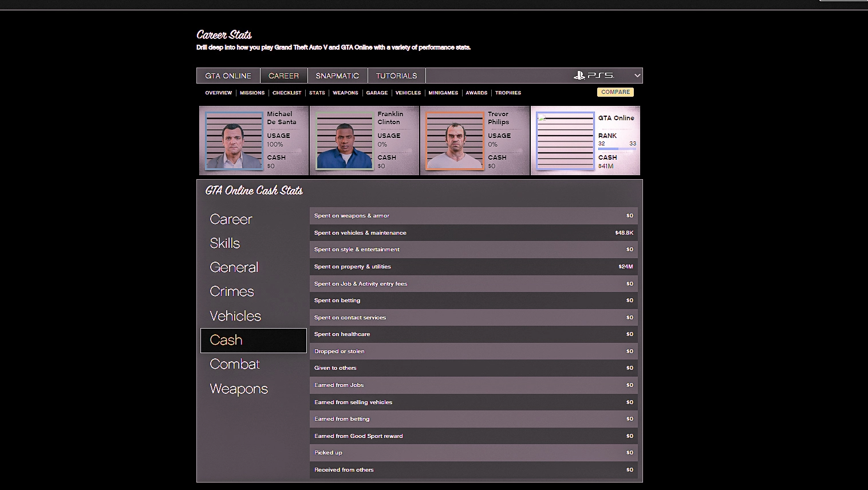Select Skills in the stats sidebar
This screenshot has height=490, width=868.
pyautogui.click(x=225, y=243)
